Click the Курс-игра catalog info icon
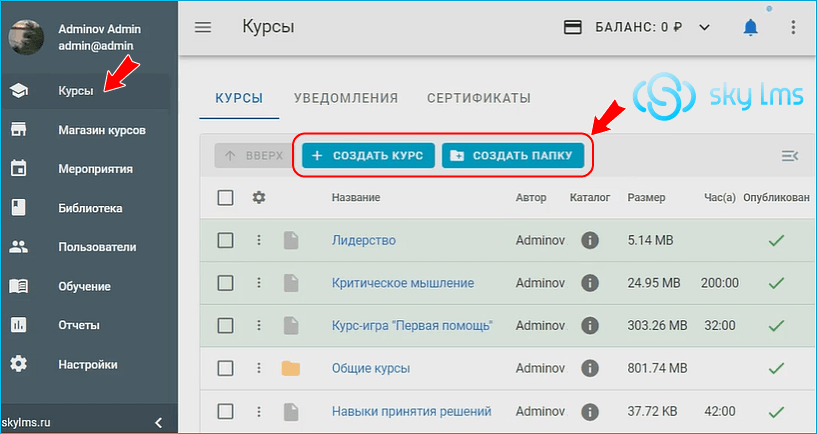Screen dimensions: 817x434 [590, 326]
